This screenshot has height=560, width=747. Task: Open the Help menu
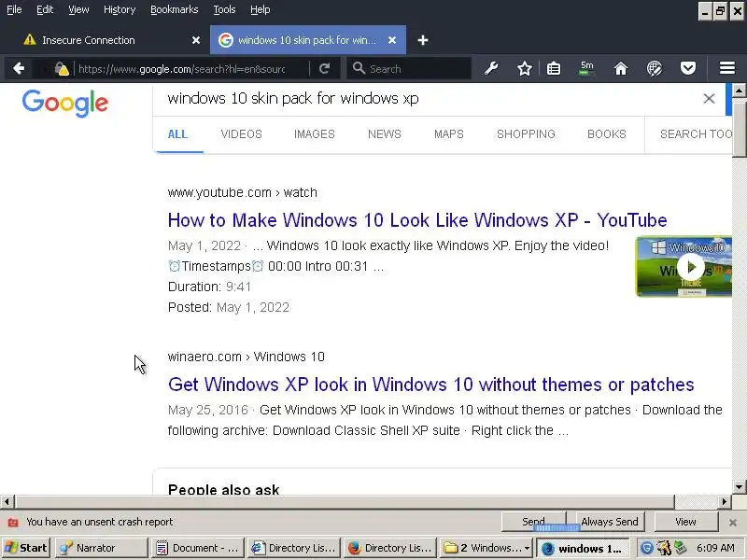tap(261, 9)
